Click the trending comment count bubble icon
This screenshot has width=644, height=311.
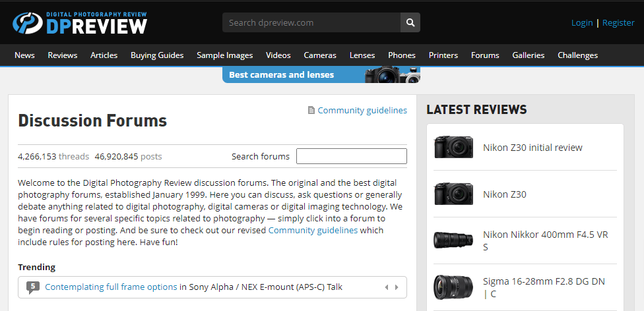[33, 287]
